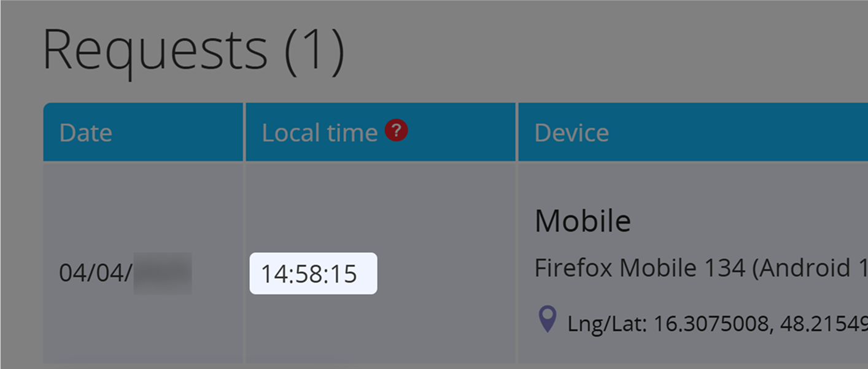The width and height of the screenshot is (868, 369).
Task: Click the Device column header
Action: point(572,131)
